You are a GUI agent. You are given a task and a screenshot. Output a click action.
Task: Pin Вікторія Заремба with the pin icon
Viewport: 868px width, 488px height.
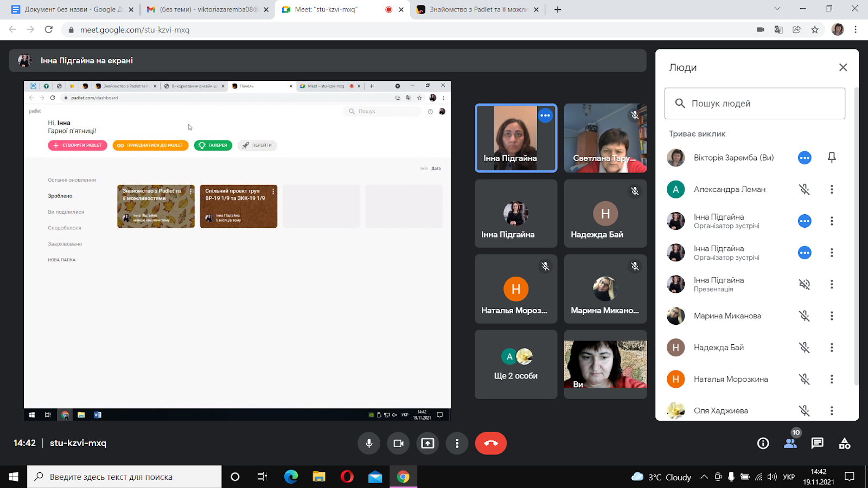click(831, 158)
